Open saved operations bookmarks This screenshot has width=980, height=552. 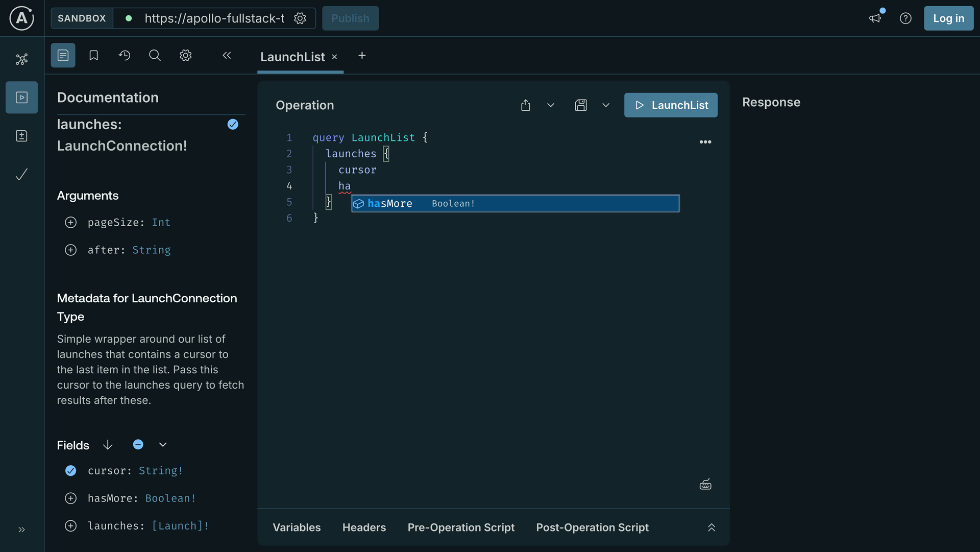(93, 55)
